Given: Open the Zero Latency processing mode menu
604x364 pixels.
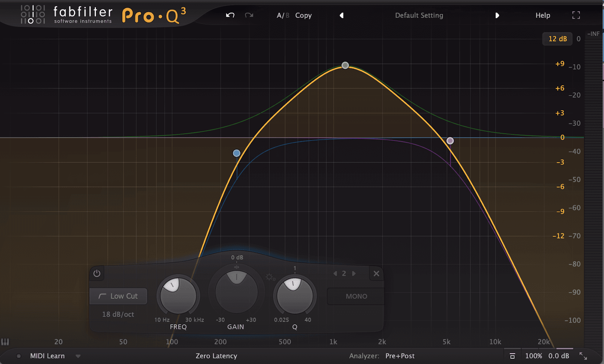Looking at the screenshot, I should [x=216, y=356].
